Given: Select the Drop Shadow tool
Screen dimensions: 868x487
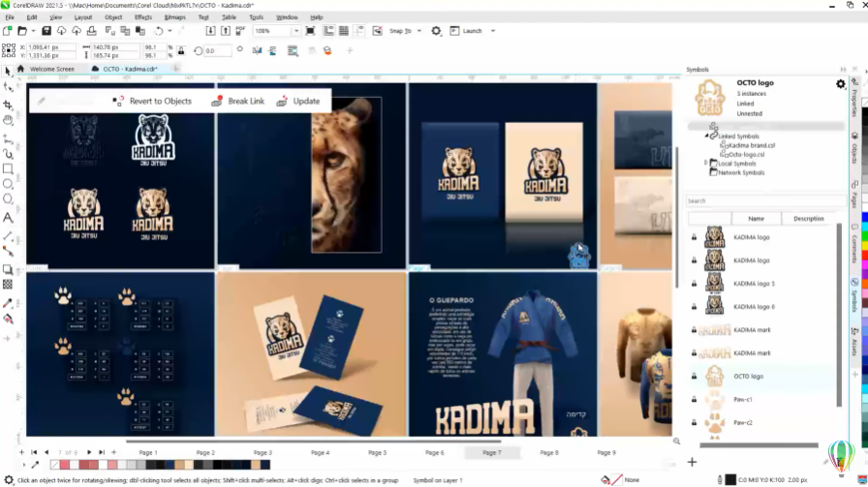Looking at the screenshot, I should [x=8, y=269].
